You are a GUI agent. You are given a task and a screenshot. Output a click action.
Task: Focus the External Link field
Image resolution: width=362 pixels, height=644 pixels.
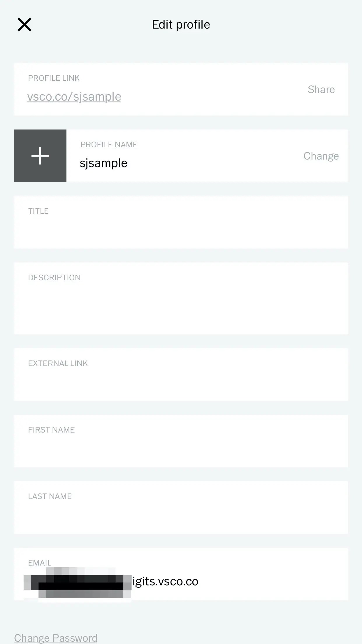tap(181, 374)
